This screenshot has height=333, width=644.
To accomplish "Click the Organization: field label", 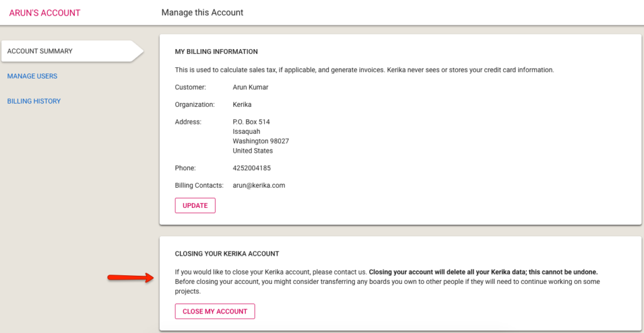I will pyautogui.click(x=195, y=104).
